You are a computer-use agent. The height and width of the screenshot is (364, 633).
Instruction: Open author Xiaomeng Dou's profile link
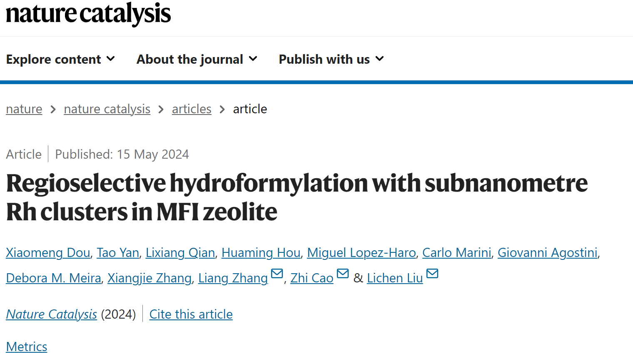(x=48, y=253)
